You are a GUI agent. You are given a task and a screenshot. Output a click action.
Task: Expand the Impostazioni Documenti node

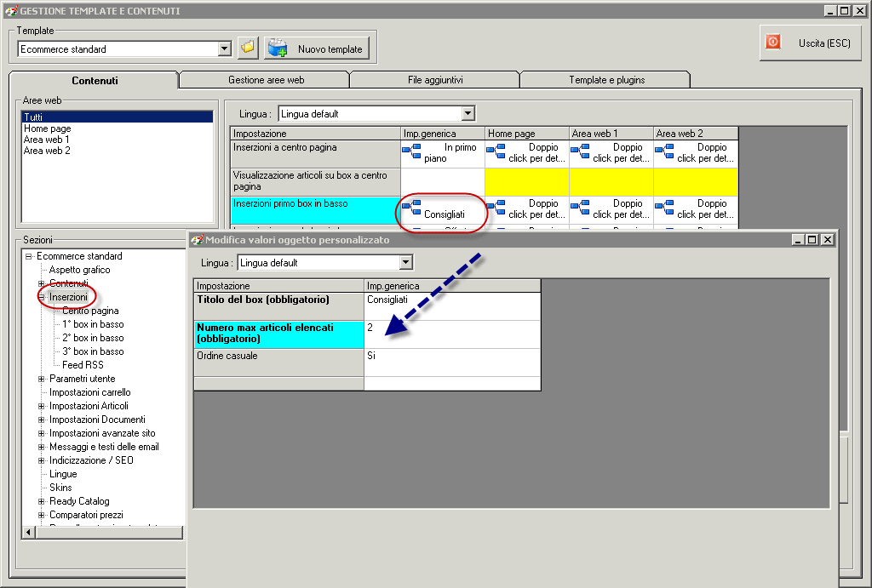pos(41,420)
